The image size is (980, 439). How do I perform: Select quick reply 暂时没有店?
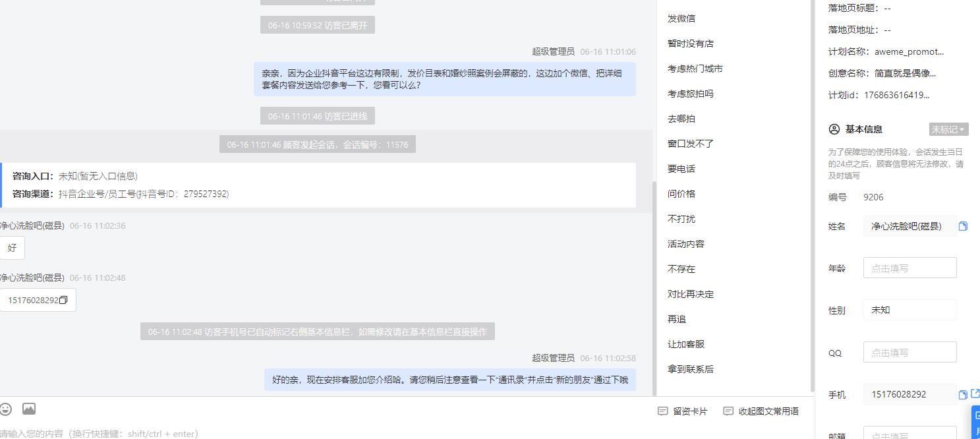point(691,44)
